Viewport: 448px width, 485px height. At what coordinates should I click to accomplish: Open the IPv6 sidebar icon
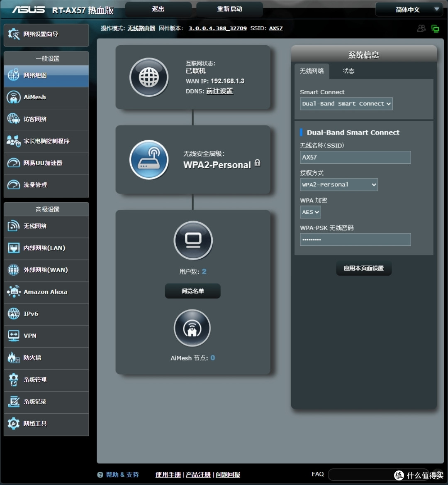point(13,314)
